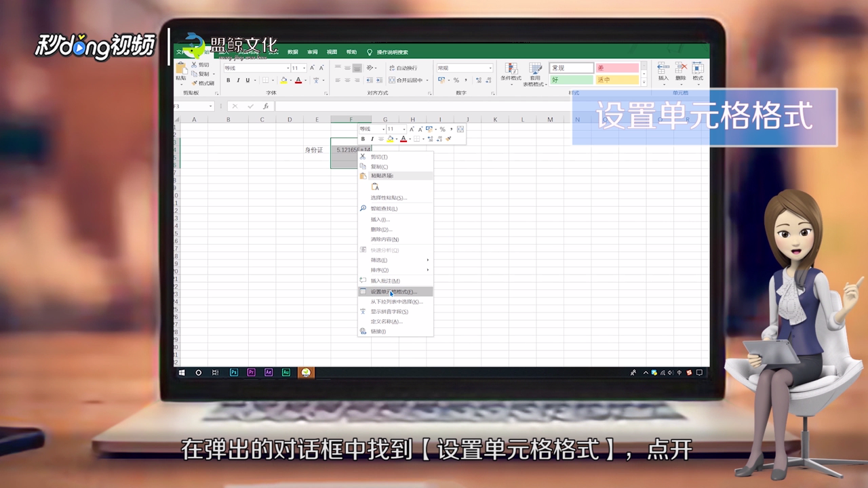Click Italic in the mini toolbar
Viewport: 868px width, 488px height.
click(372, 139)
